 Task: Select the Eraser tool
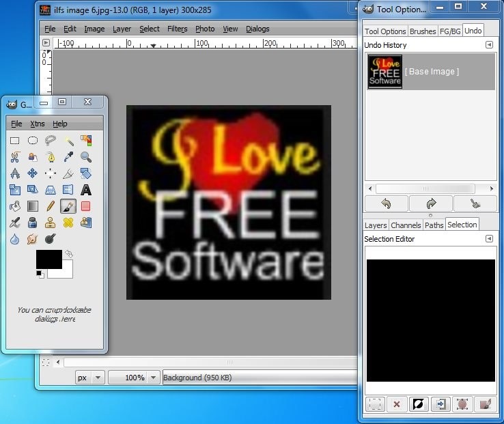click(x=86, y=206)
